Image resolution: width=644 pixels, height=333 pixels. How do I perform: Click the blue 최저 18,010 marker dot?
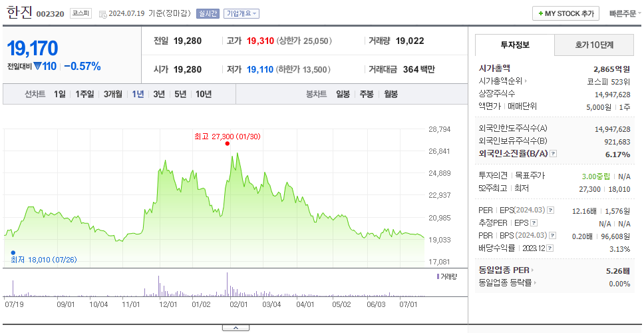point(13,252)
